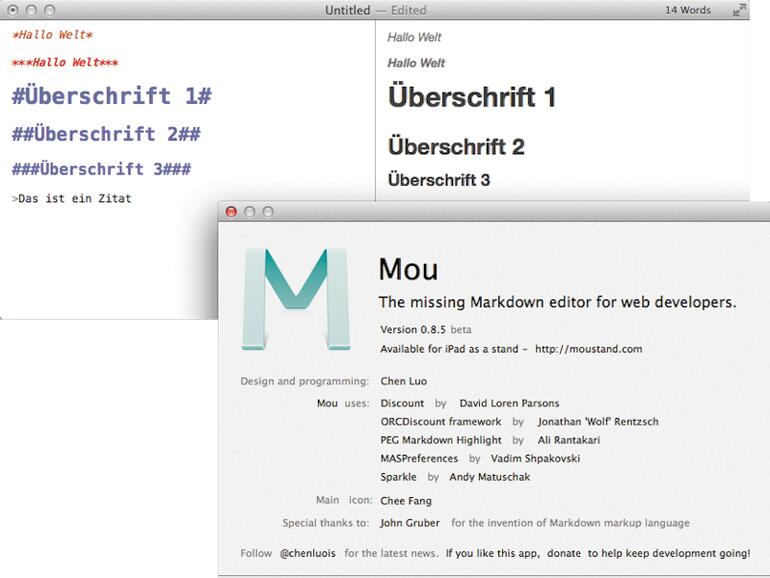Open Jonathan 'Wolf' Rentzsch link
The height and width of the screenshot is (578, 770).
598,421
